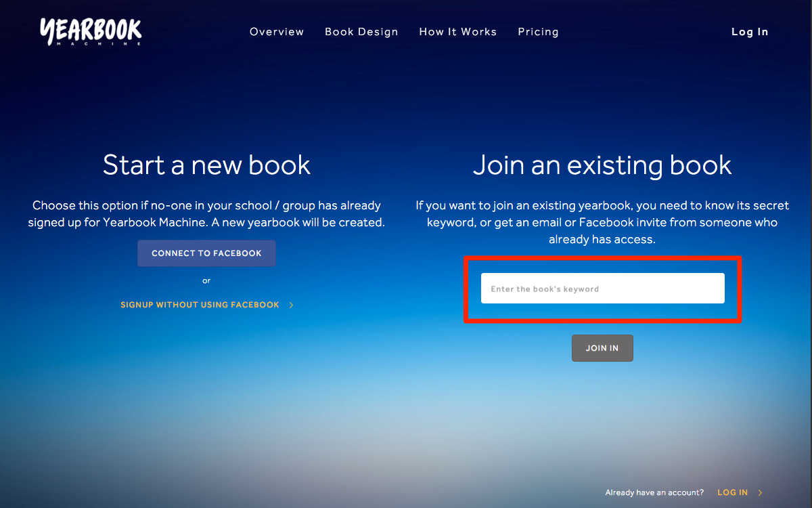Viewport: 812px width, 508px height.
Task: Click 'Already have an account?' text
Action: click(654, 492)
